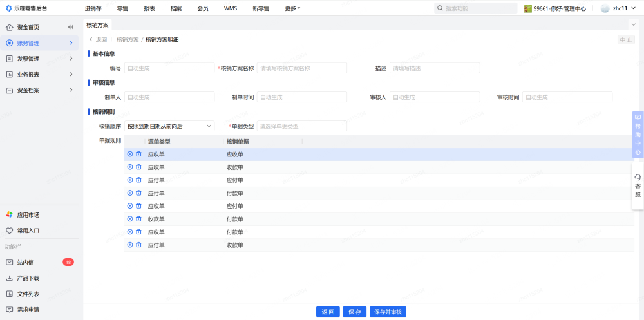Image resolution: width=644 pixels, height=320 pixels.
Task: Click 保存并审核 button
Action: click(388, 312)
